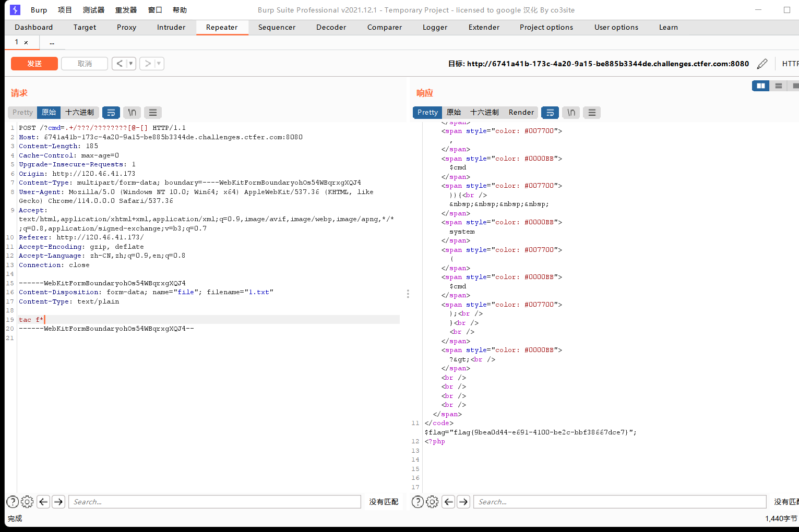Click the panel divider handle dots

coord(408,294)
